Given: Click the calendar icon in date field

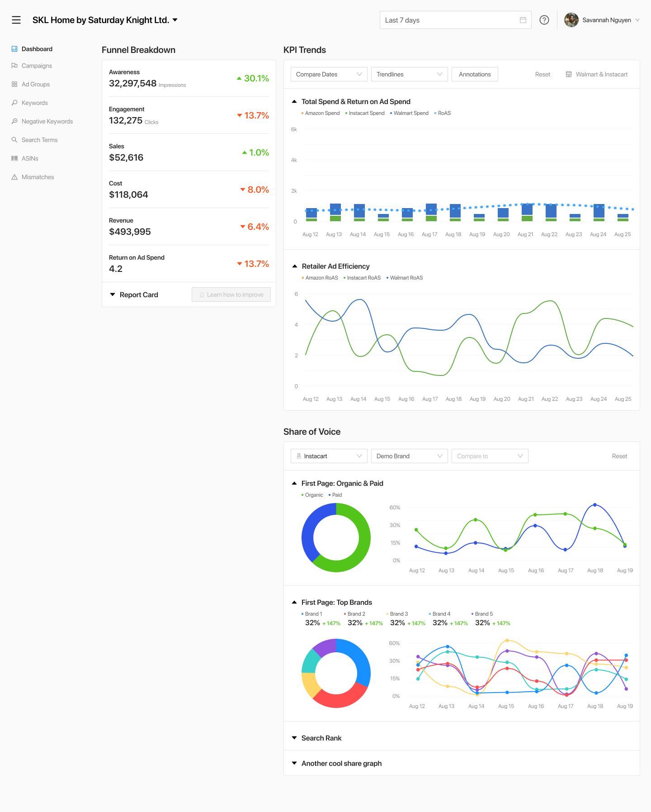Looking at the screenshot, I should 523,20.
